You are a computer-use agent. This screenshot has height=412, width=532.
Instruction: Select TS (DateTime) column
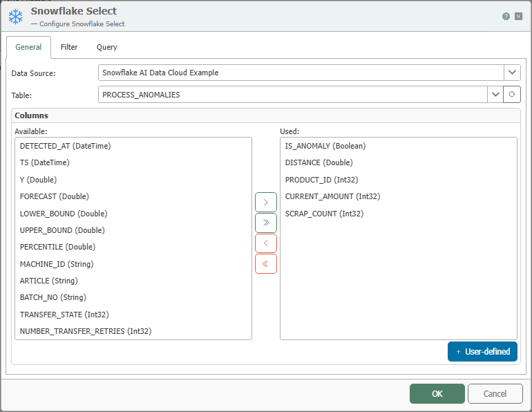pos(133,162)
